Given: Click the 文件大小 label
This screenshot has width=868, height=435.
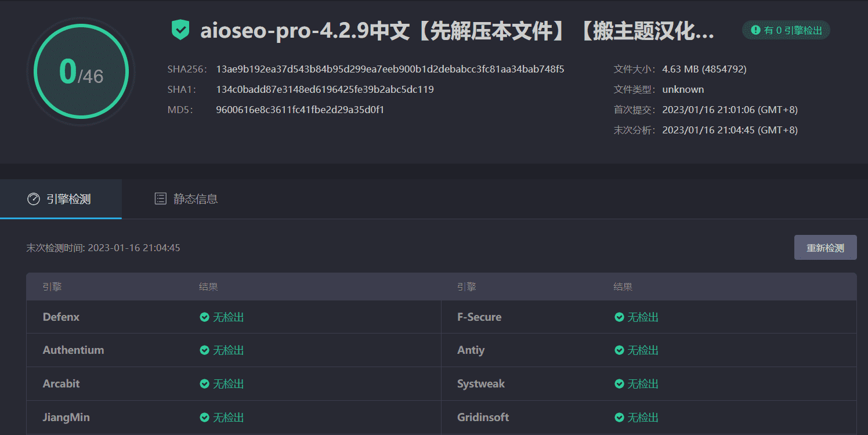Looking at the screenshot, I should [635, 69].
